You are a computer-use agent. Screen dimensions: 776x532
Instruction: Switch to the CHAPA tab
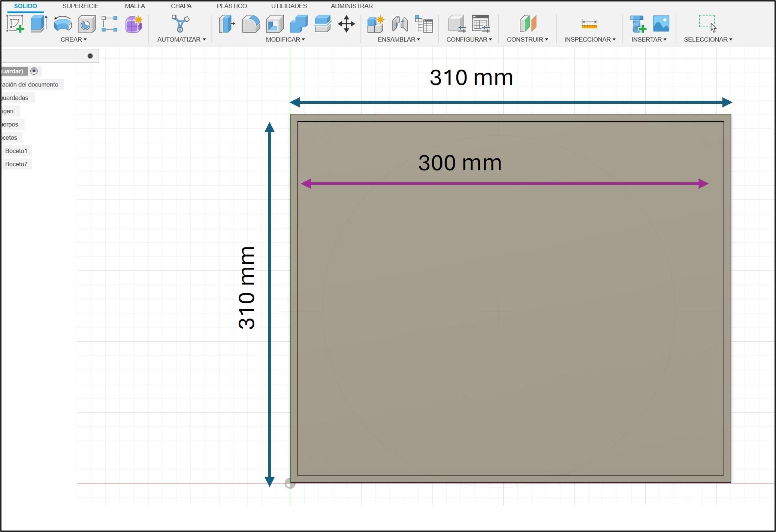pos(181,6)
